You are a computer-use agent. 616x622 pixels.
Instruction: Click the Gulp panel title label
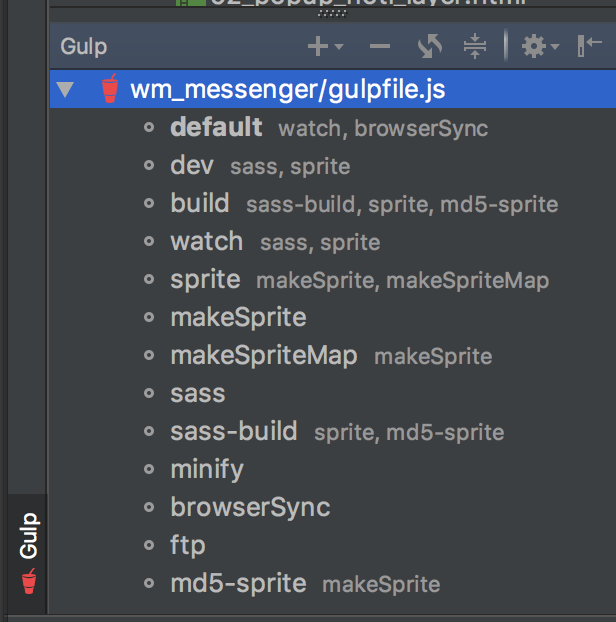coord(84,47)
